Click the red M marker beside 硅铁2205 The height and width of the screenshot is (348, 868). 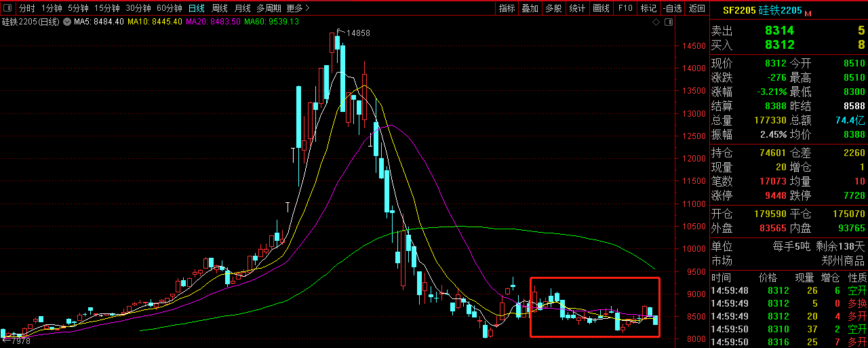[808, 12]
